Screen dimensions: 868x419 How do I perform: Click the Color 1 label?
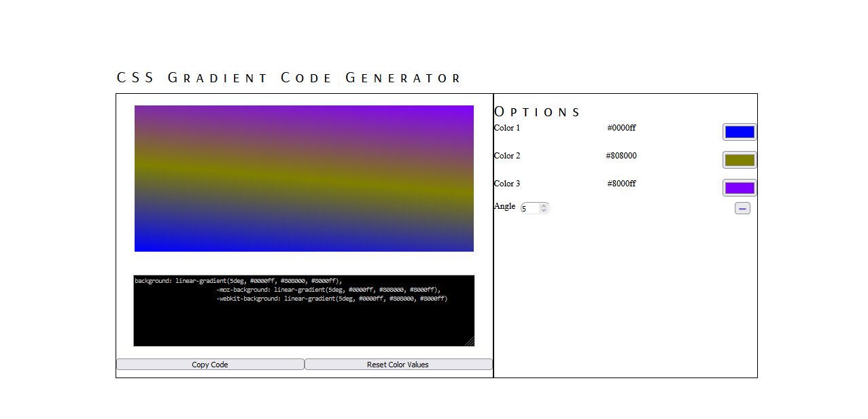click(507, 128)
